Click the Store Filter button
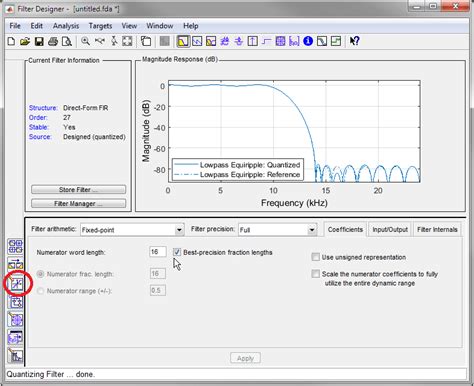This screenshot has height=386, width=474. point(78,190)
